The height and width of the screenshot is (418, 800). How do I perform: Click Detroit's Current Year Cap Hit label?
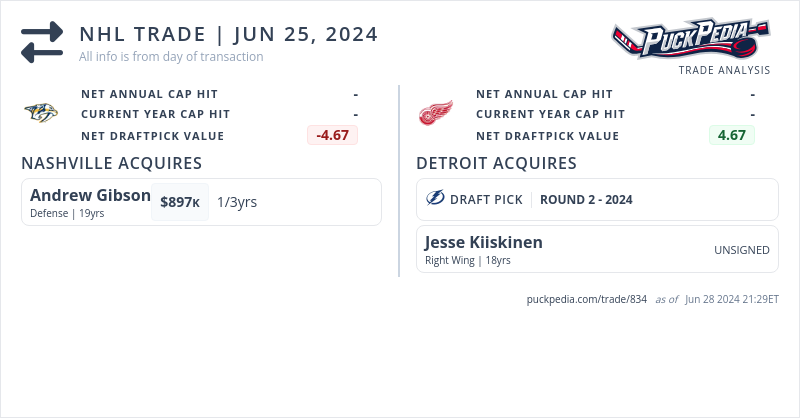coord(550,114)
